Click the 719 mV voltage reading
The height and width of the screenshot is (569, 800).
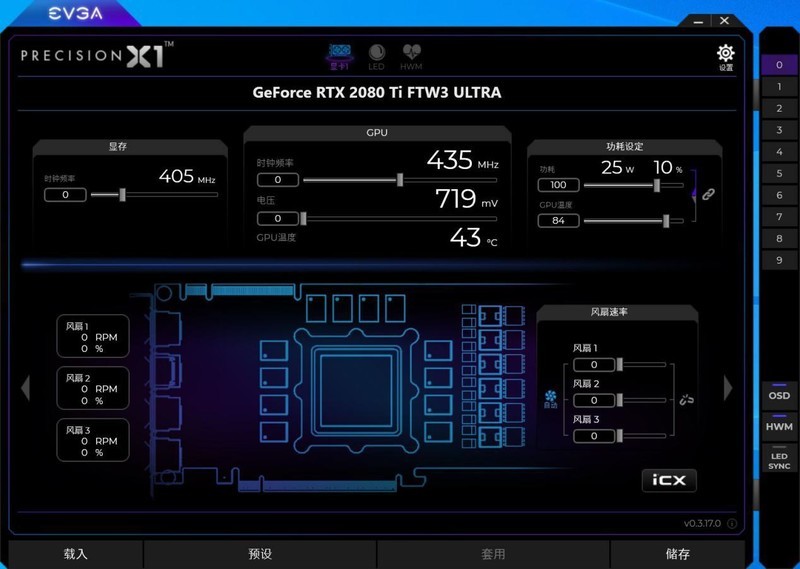(x=466, y=200)
